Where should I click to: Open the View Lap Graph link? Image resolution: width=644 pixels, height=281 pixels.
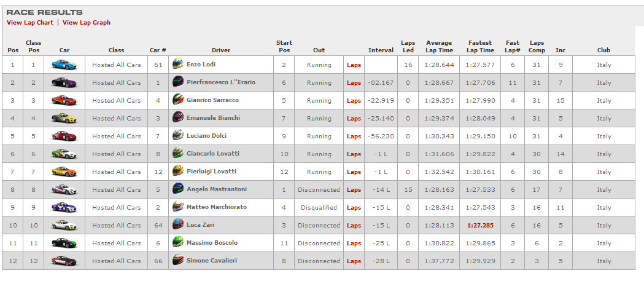click(87, 23)
